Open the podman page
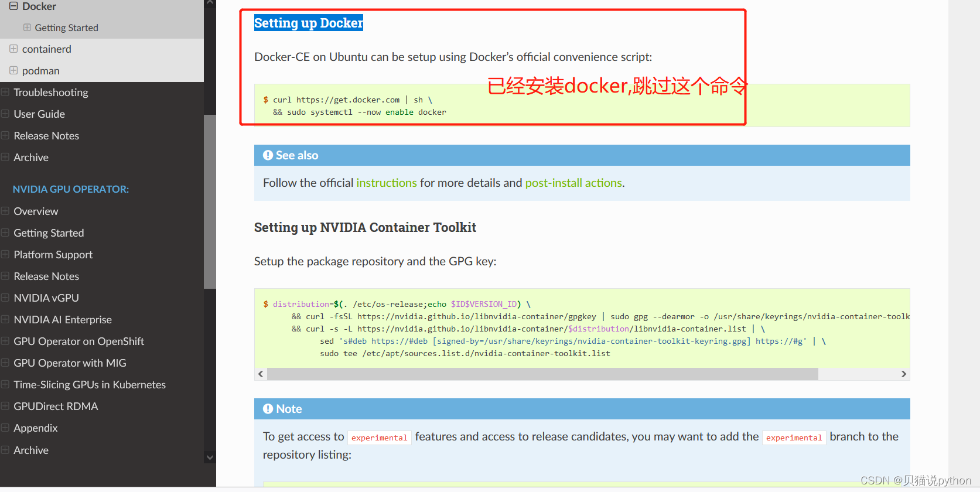 point(41,71)
